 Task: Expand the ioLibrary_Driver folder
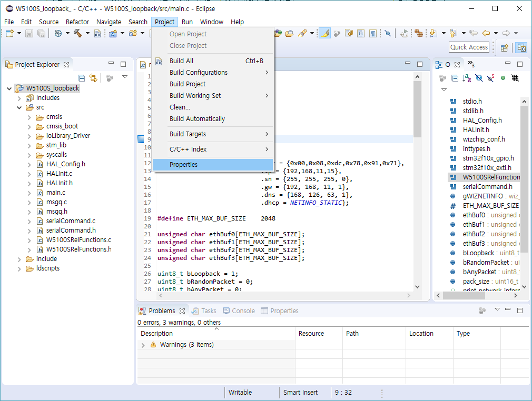coord(29,136)
